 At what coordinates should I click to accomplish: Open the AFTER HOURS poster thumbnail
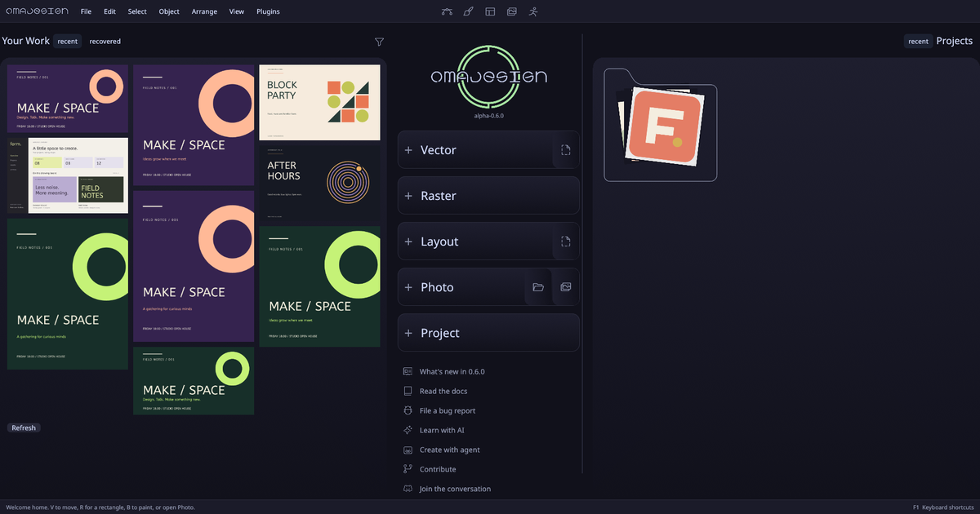[x=320, y=182]
